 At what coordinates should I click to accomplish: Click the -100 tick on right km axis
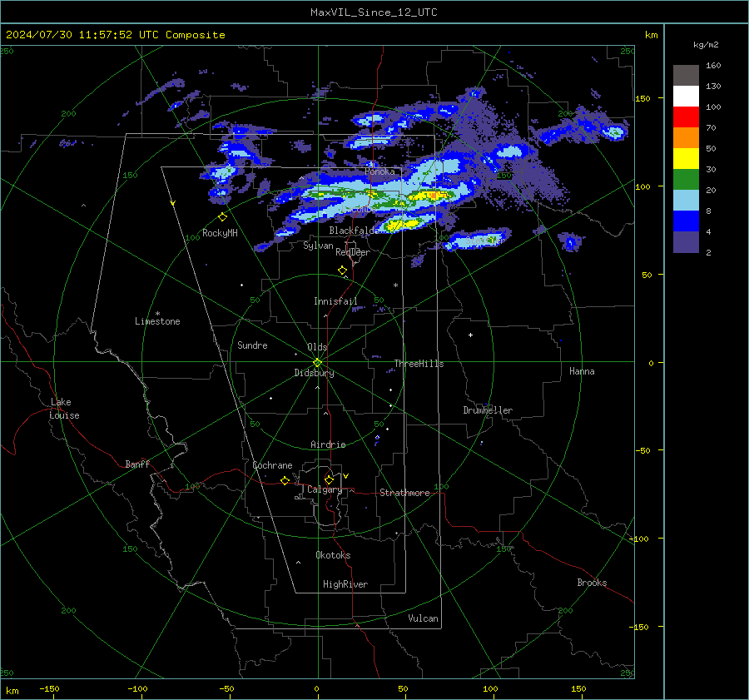click(x=640, y=539)
